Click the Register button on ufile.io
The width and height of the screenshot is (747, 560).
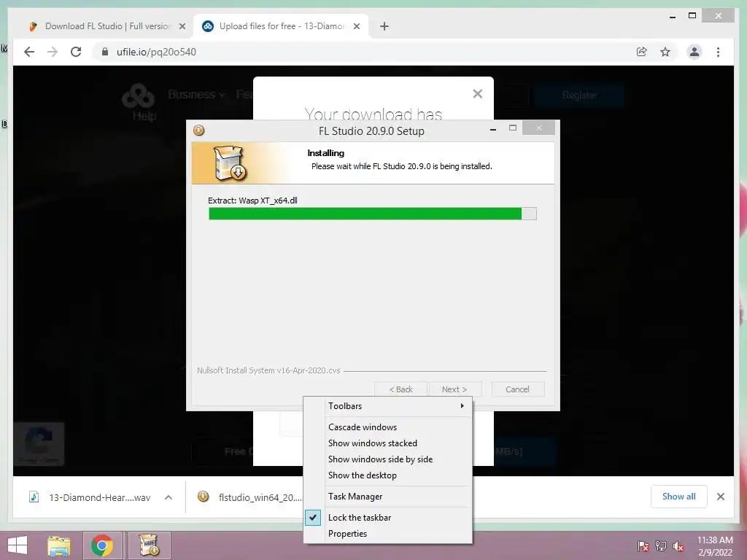pos(579,96)
